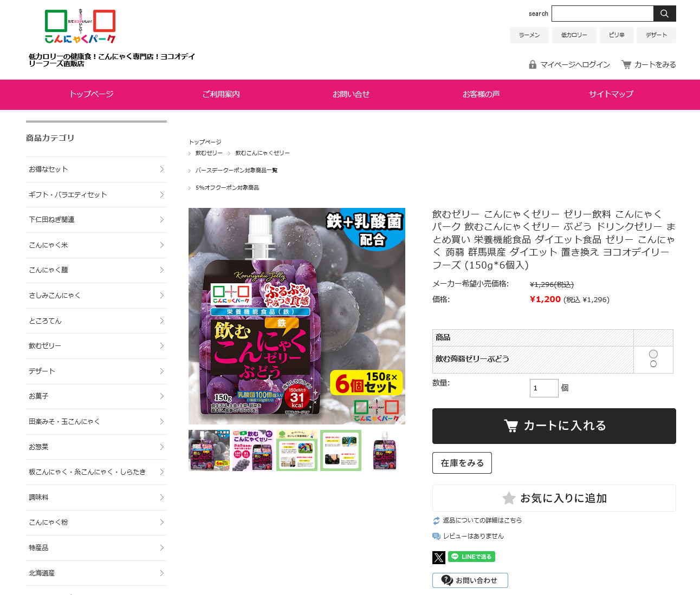Click the shopping cart icon near カートをみる
700x595 pixels.
pos(626,64)
